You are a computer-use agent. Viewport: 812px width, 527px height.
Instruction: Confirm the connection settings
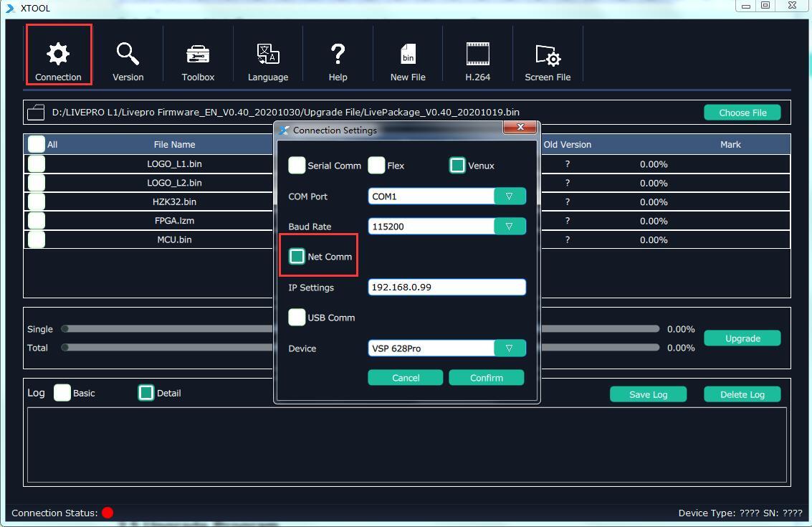[x=486, y=377]
